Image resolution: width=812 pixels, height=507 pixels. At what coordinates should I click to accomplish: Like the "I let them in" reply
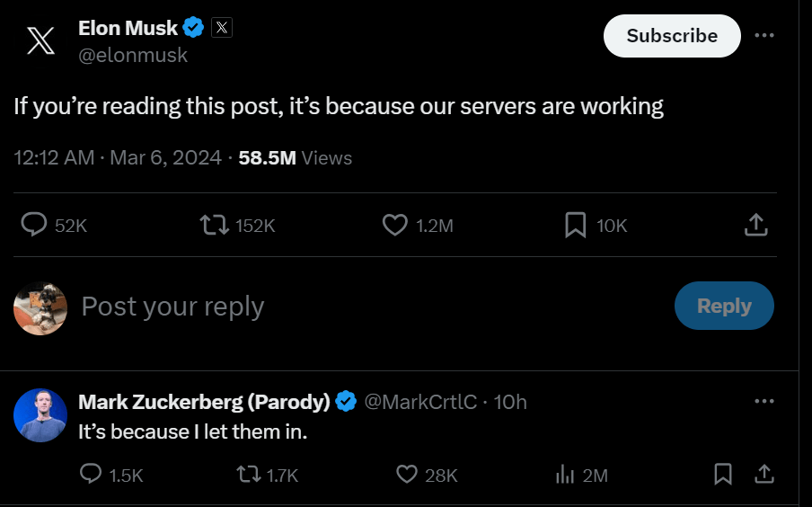click(x=408, y=474)
